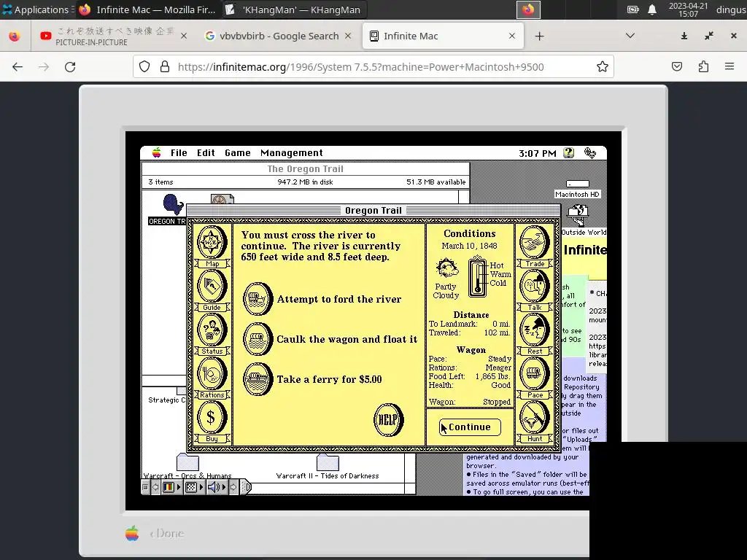Click the Control Strip monitor color depth module
Image resolution: width=747 pixels, height=560 pixels.
(171, 487)
